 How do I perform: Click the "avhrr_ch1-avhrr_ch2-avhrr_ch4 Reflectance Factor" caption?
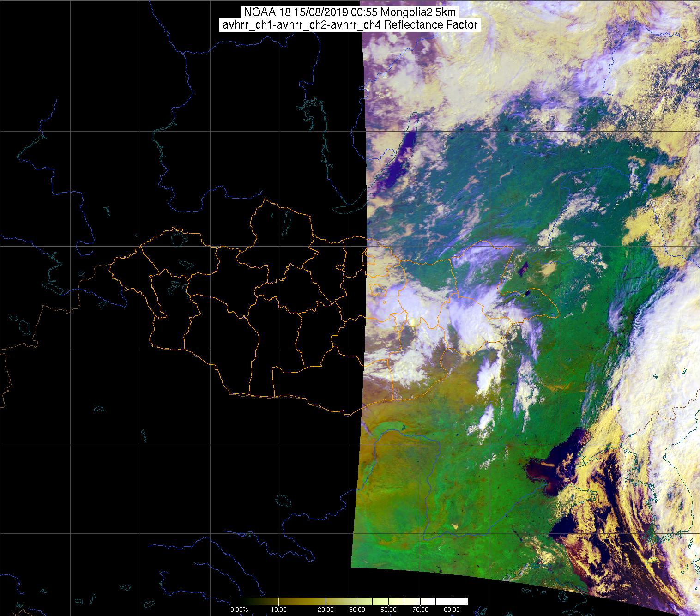pos(350,25)
